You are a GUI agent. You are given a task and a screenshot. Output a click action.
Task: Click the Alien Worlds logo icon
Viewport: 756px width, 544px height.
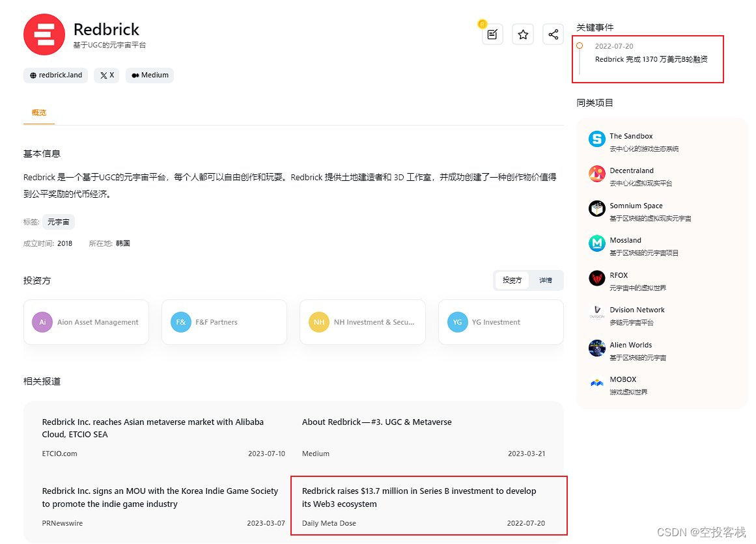click(x=597, y=348)
